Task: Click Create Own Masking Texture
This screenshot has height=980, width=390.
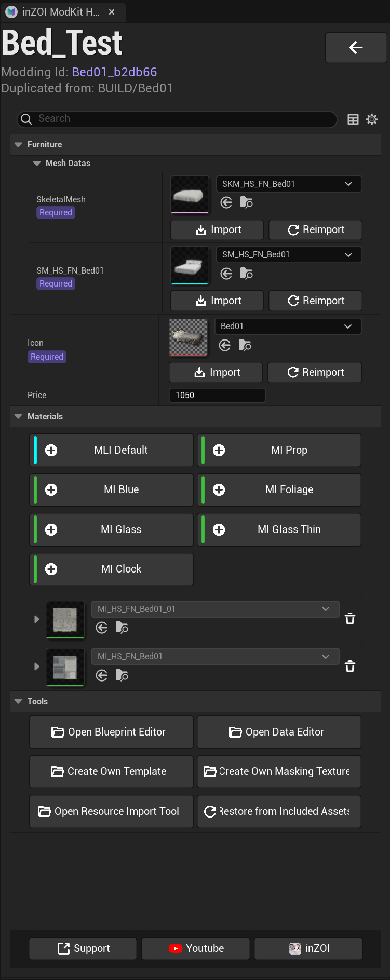Action: click(x=279, y=772)
